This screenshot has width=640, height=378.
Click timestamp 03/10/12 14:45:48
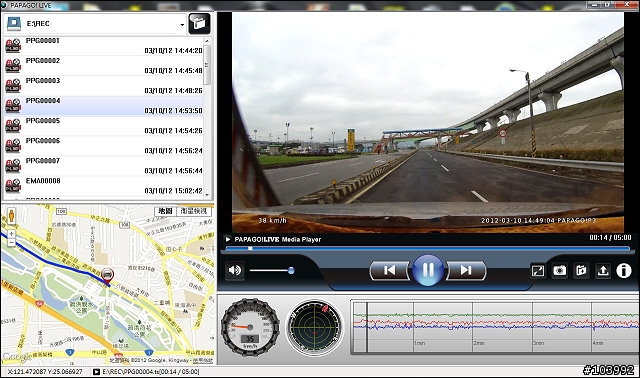pos(173,71)
